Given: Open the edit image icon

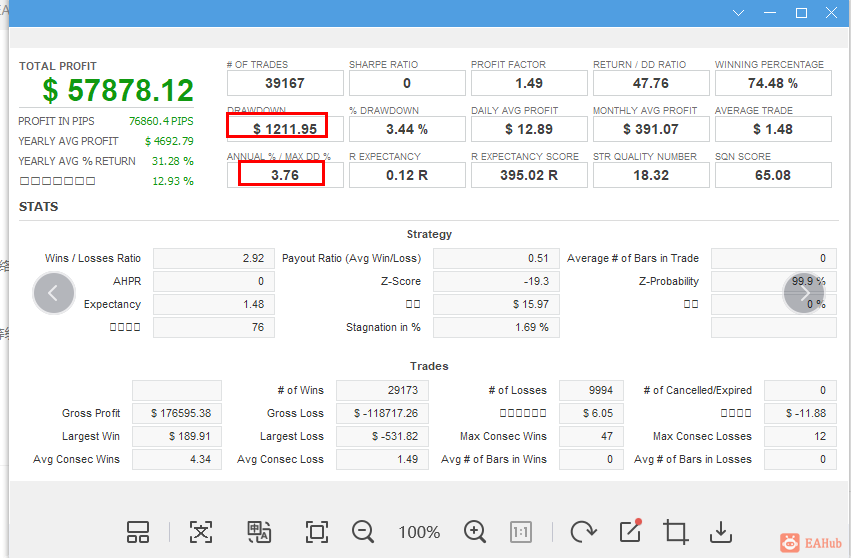Looking at the screenshot, I should [x=631, y=530].
